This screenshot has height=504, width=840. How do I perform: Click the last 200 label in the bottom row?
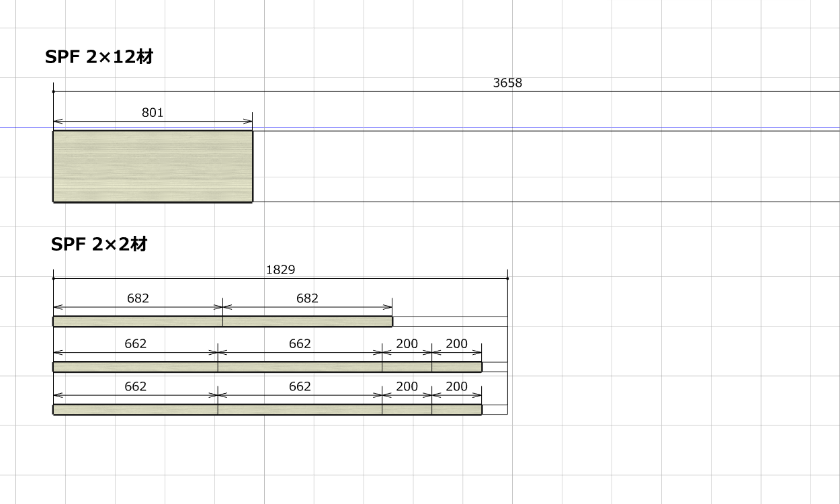coord(457,387)
